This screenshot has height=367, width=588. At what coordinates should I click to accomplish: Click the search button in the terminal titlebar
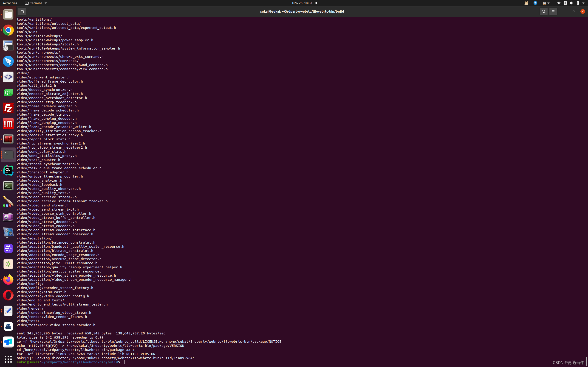(543, 11)
